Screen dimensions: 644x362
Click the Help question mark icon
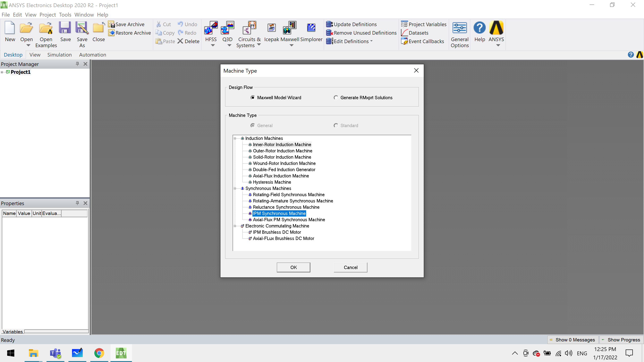(x=479, y=28)
